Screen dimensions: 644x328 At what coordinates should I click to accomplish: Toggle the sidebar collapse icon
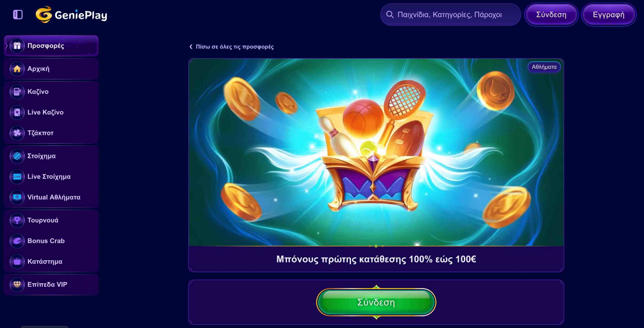[18, 15]
